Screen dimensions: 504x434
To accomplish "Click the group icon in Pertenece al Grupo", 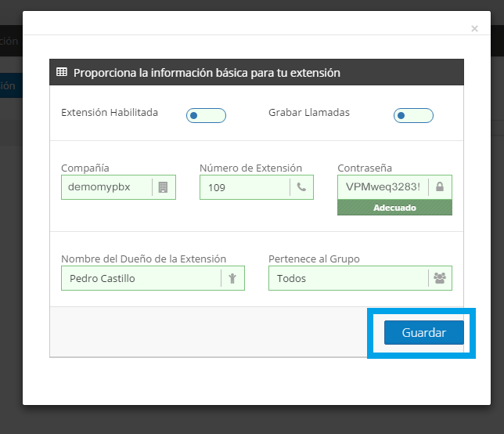I will point(439,278).
